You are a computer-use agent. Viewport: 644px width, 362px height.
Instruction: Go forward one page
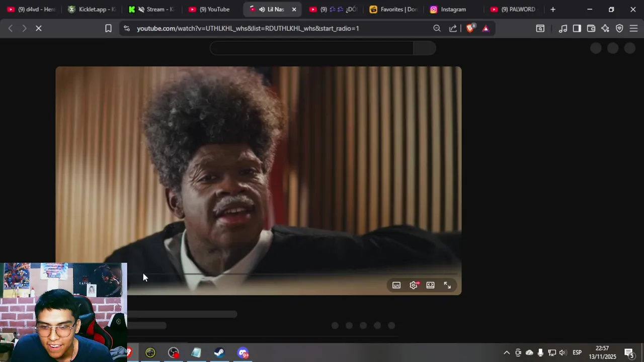(24, 29)
